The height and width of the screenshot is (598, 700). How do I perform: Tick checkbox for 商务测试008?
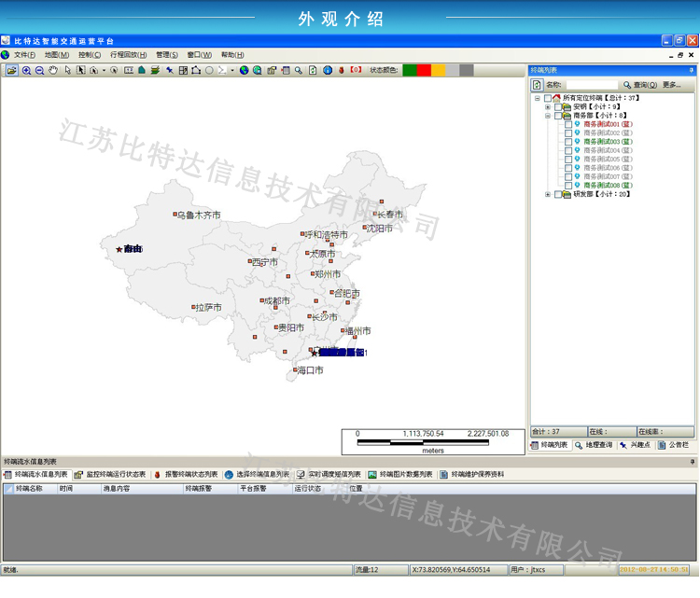pyautogui.click(x=568, y=186)
